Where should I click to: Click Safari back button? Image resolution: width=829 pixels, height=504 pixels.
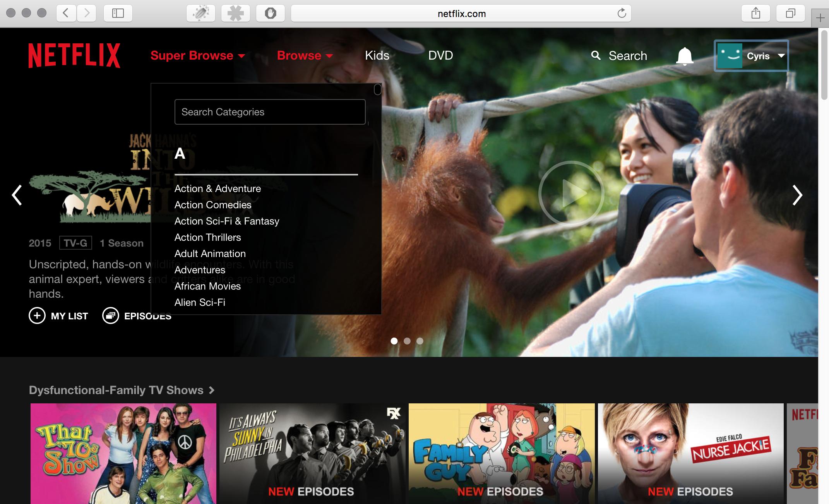click(66, 14)
